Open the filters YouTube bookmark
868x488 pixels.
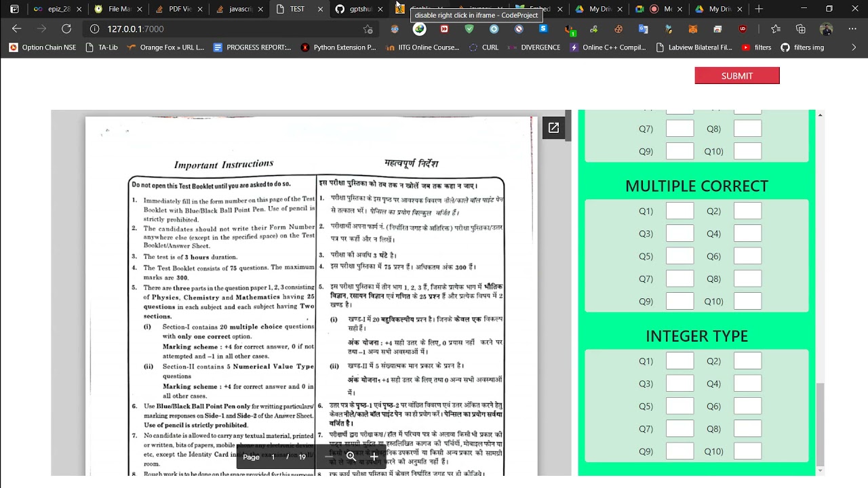757,47
